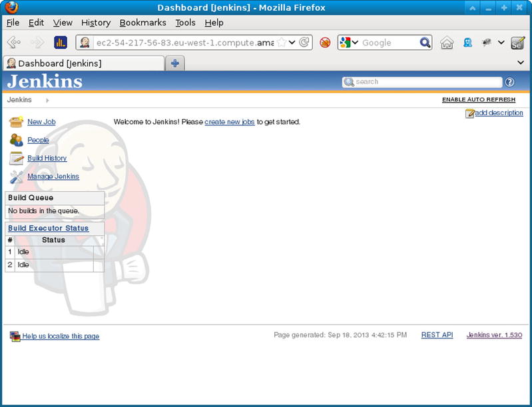Open the View menu
Screen dimensions: 532x407
63,23
